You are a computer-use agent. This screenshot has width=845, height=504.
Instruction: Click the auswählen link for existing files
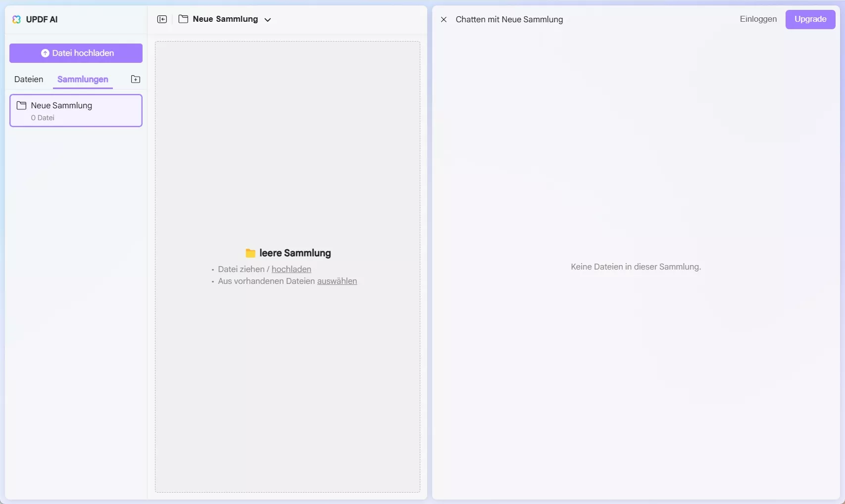337,281
